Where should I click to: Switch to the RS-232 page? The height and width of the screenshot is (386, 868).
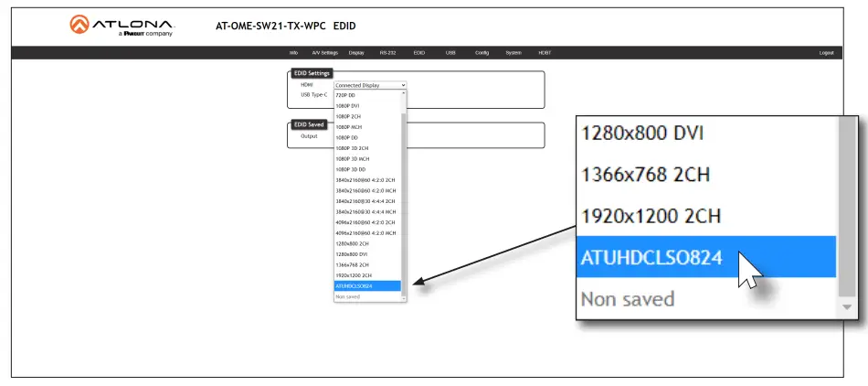387,53
